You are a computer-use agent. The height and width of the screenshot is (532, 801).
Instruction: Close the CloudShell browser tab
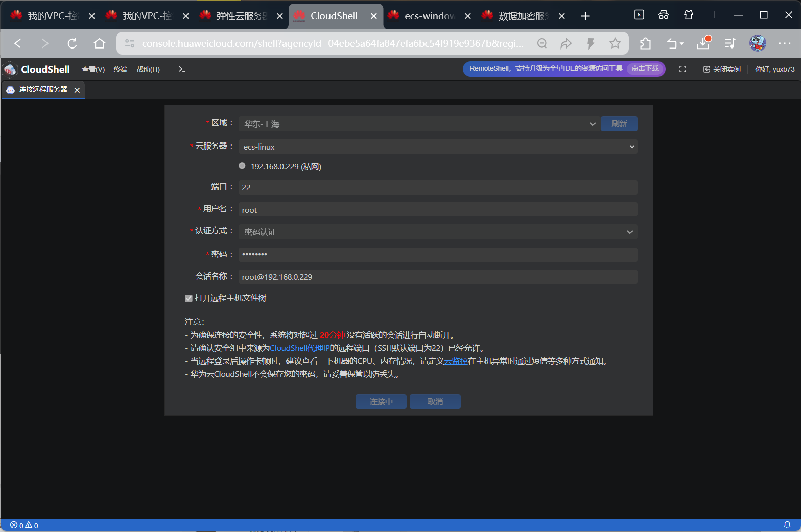coord(374,16)
